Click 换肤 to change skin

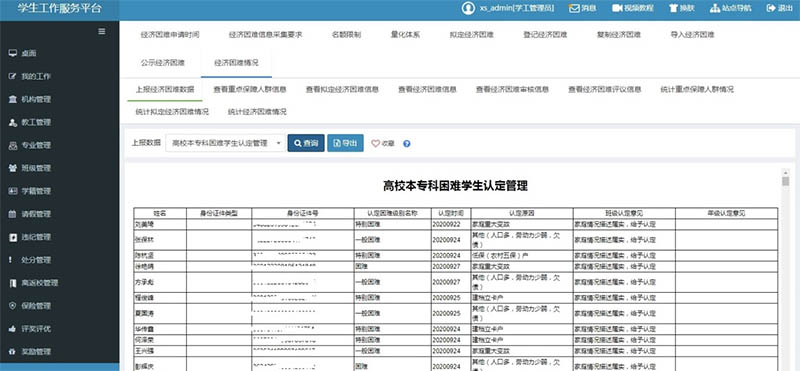coord(683,9)
